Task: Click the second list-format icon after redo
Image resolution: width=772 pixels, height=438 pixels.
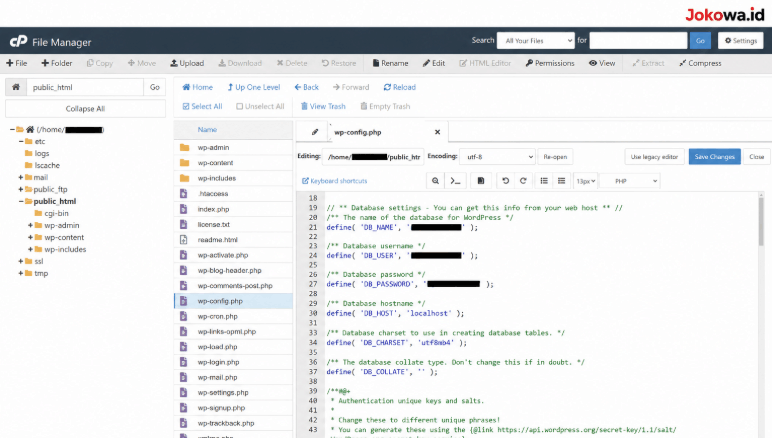Action: pyautogui.click(x=561, y=181)
